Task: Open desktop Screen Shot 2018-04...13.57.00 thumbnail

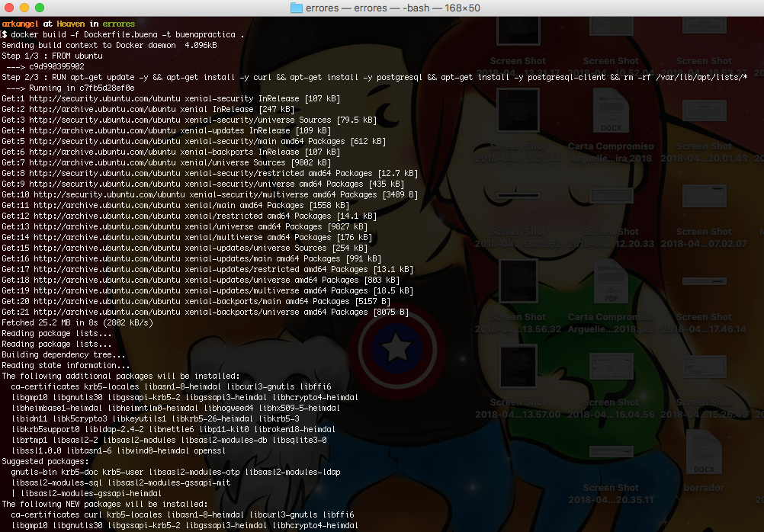Action: pos(518,367)
